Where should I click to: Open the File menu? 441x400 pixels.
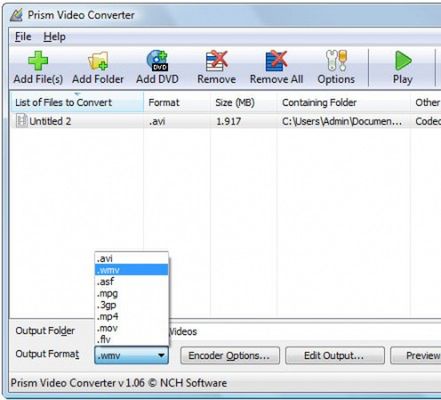pos(23,37)
